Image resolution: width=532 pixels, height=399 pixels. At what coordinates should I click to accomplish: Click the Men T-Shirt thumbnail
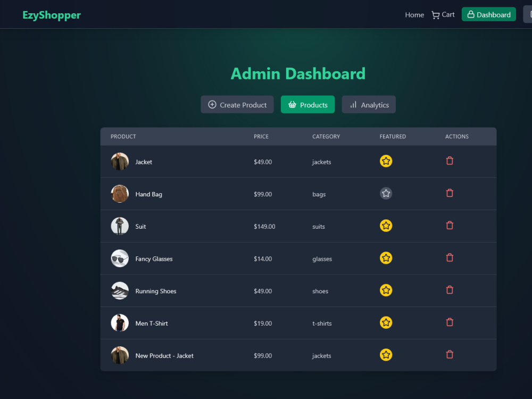120,323
